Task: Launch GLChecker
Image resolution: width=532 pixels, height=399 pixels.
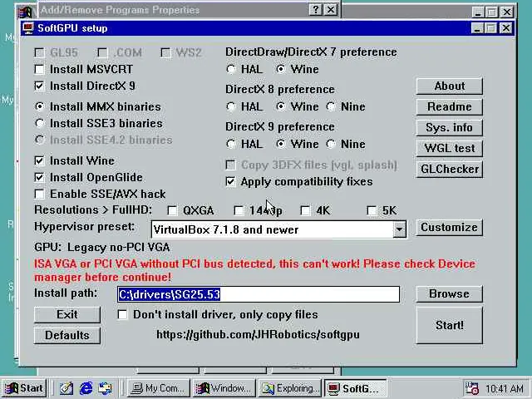Action: (x=449, y=169)
